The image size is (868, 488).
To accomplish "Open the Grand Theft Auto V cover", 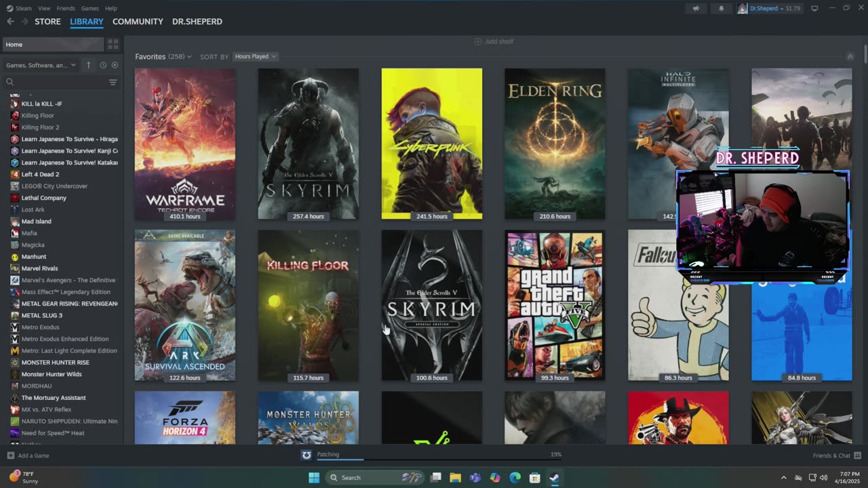I will click(x=555, y=305).
